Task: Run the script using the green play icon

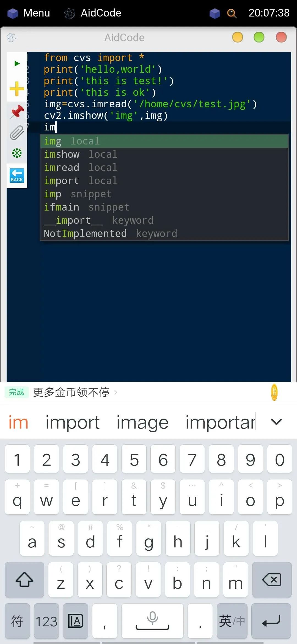Action: 16,63
